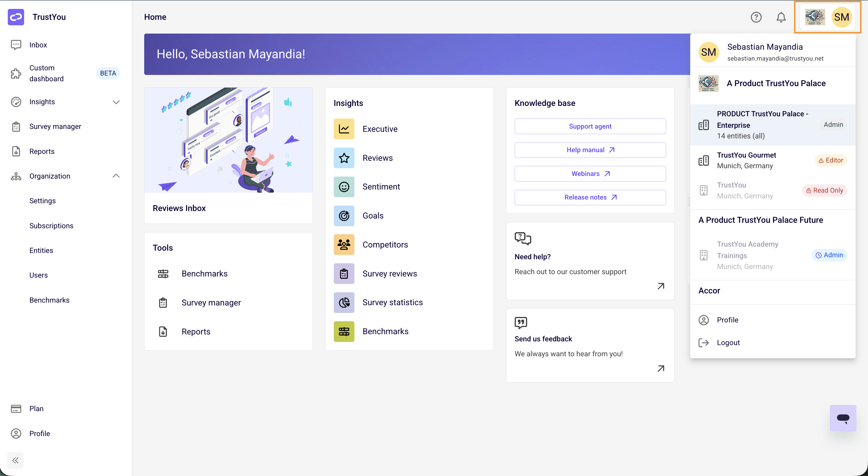Click the Custom dashboard puzzle icon
The width and height of the screenshot is (868, 476).
[16, 73]
